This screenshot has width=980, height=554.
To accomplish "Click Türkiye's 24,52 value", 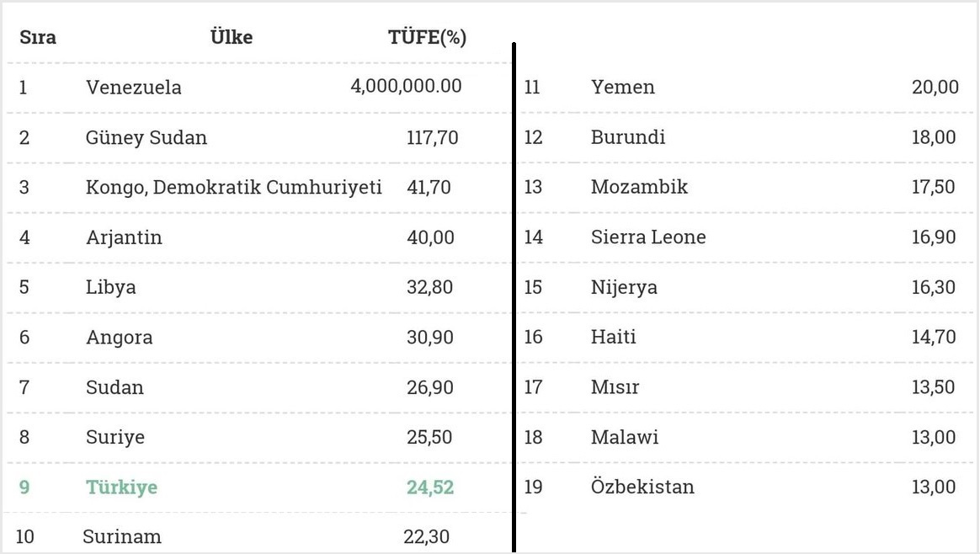I will coord(430,487).
